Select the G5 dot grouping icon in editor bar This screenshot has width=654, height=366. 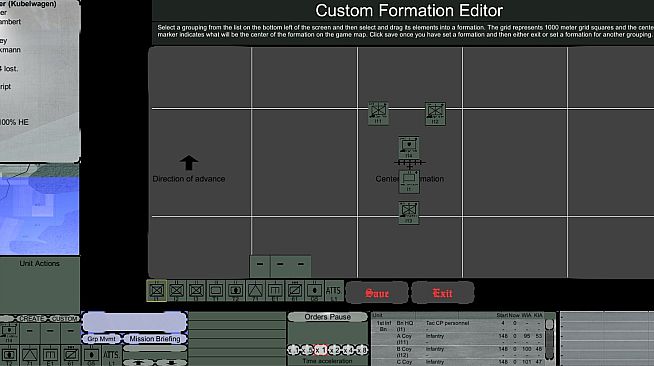pos(314,291)
